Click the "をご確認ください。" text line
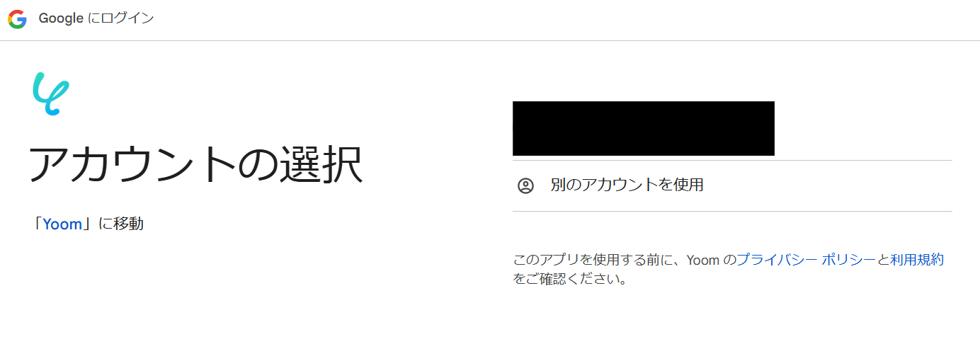The image size is (980, 349). click(570, 279)
